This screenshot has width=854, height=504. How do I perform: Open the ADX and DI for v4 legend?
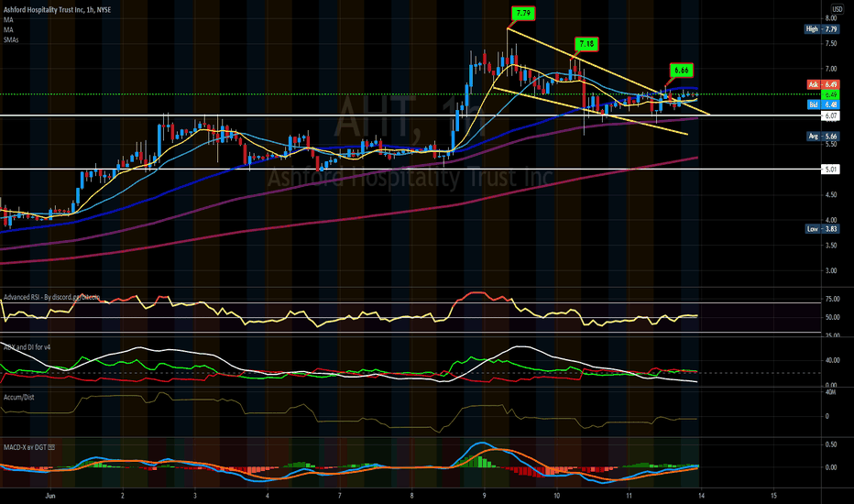(27, 347)
